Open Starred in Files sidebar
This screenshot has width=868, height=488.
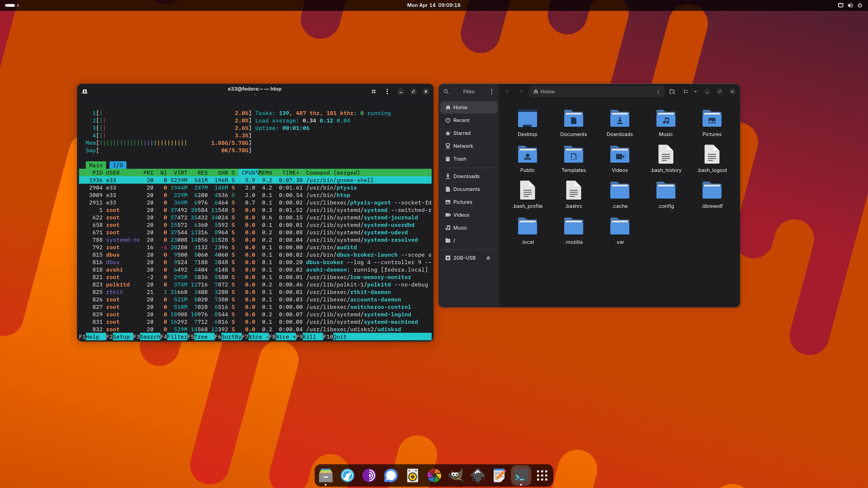tap(469, 133)
